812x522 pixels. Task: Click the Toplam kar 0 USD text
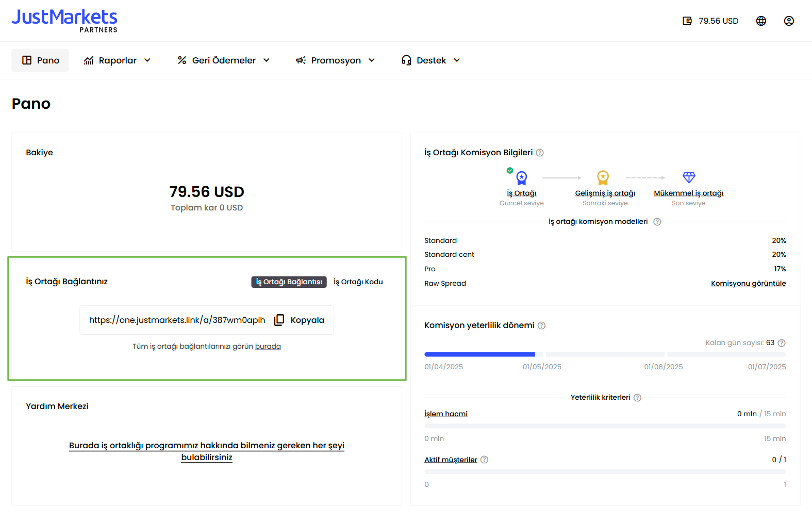207,208
